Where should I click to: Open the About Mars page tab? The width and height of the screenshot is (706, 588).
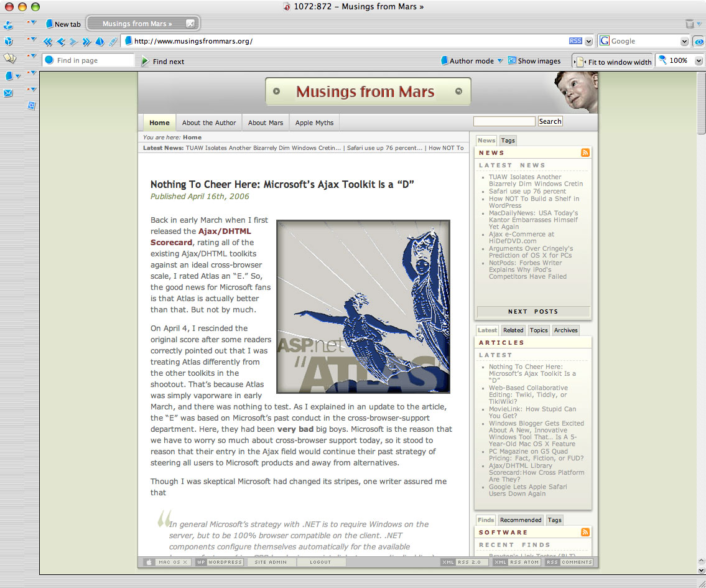pyautogui.click(x=266, y=123)
